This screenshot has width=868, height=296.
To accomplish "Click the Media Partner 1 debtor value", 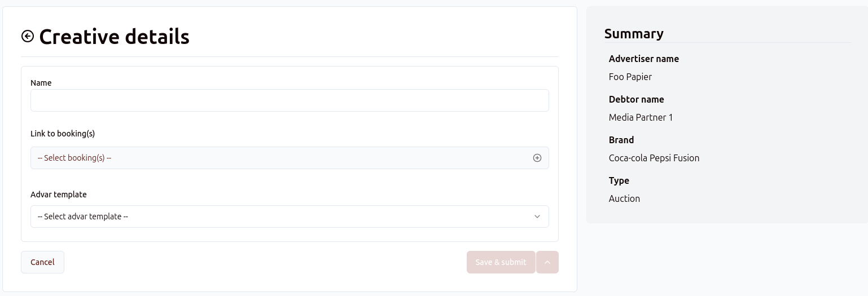I will 641,117.
